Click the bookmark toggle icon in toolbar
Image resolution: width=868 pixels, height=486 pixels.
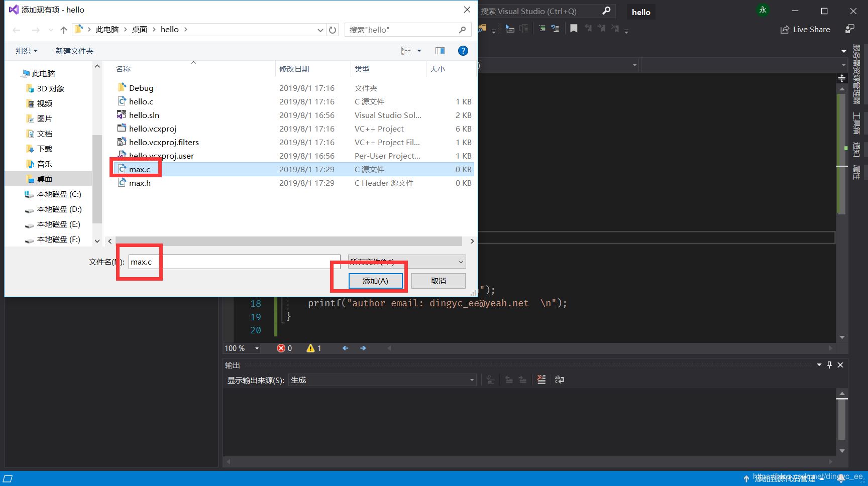[x=574, y=29]
